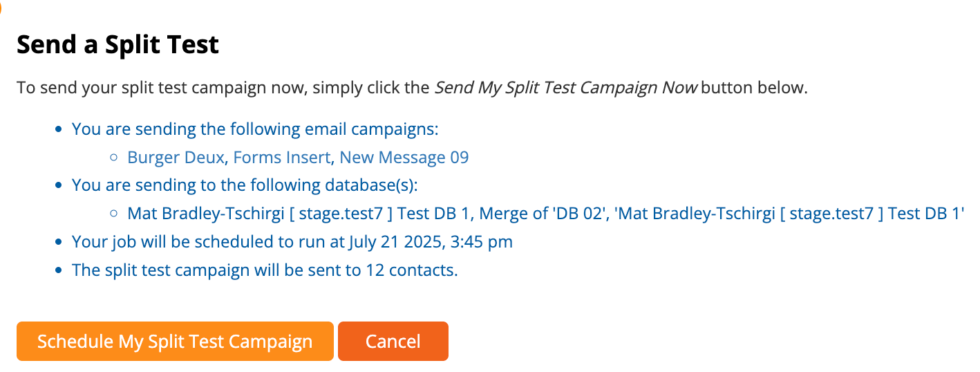Open the Burger Deux campaign link
The image size is (980, 372).
click(x=176, y=158)
